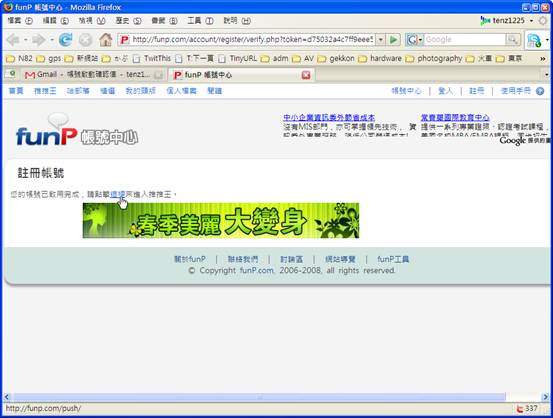Open the 歷史 (S) menu

coord(128,21)
